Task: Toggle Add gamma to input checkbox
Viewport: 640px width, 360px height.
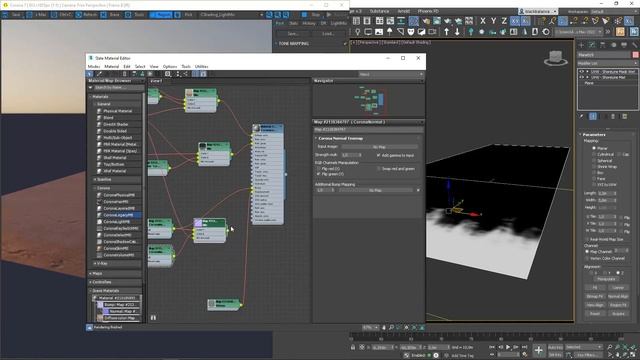Action: click(378, 155)
